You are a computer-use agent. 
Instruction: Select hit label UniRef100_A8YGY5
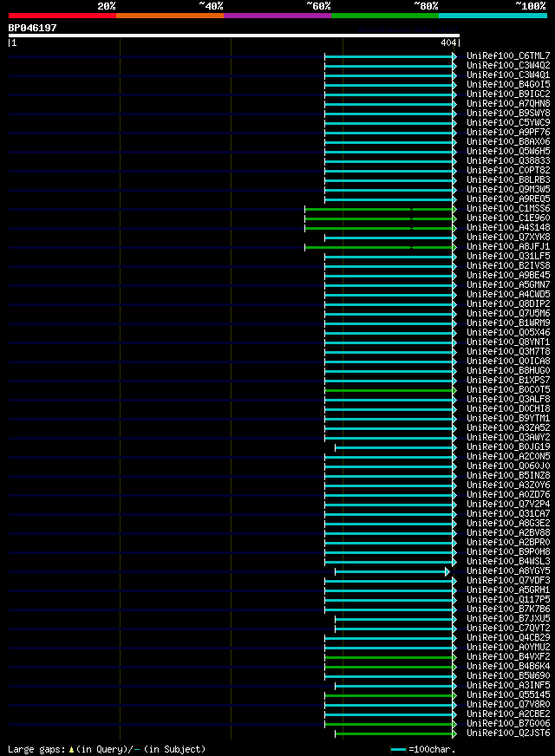point(508,570)
